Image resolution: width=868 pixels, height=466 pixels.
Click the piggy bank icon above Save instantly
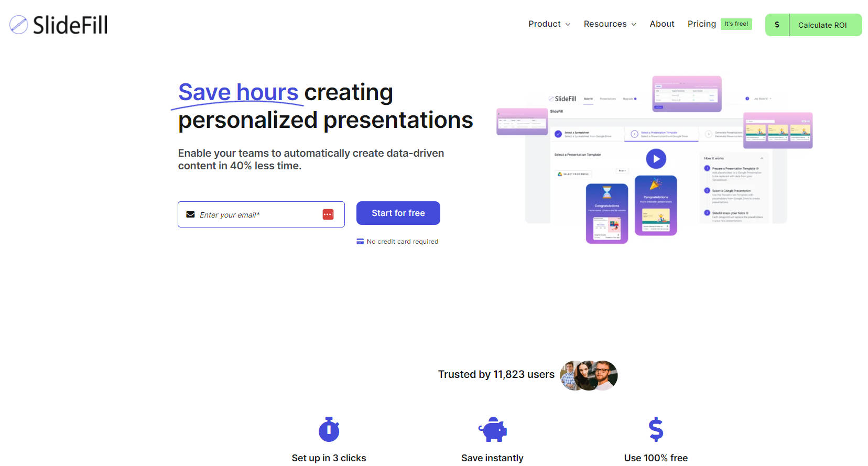(492, 430)
